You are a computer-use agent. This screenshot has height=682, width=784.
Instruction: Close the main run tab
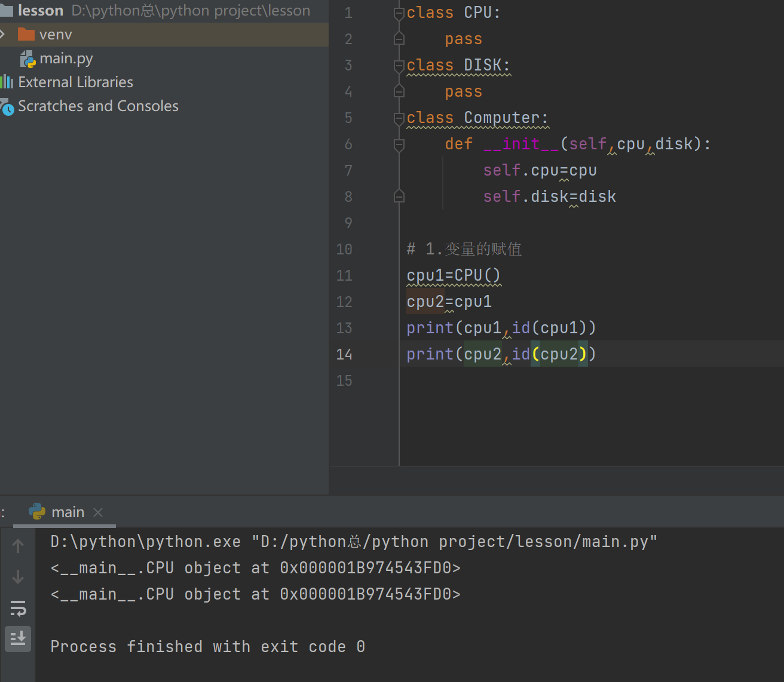click(x=99, y=512)
